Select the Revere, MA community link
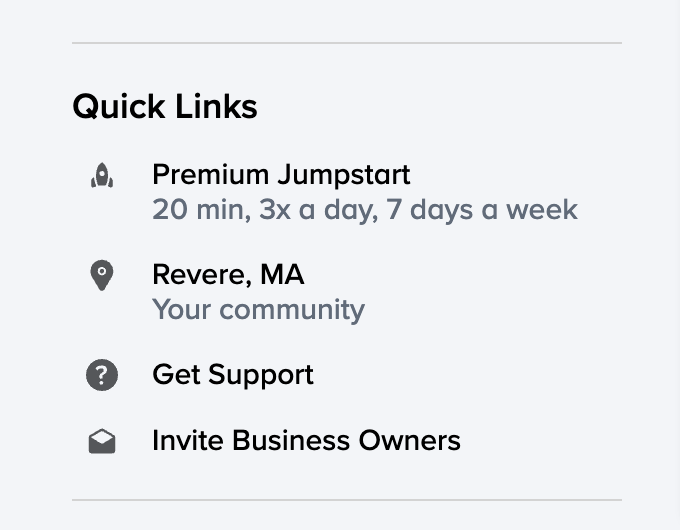Screen dimensions: 680x530 pyautogui.click(x=228, y=273)
